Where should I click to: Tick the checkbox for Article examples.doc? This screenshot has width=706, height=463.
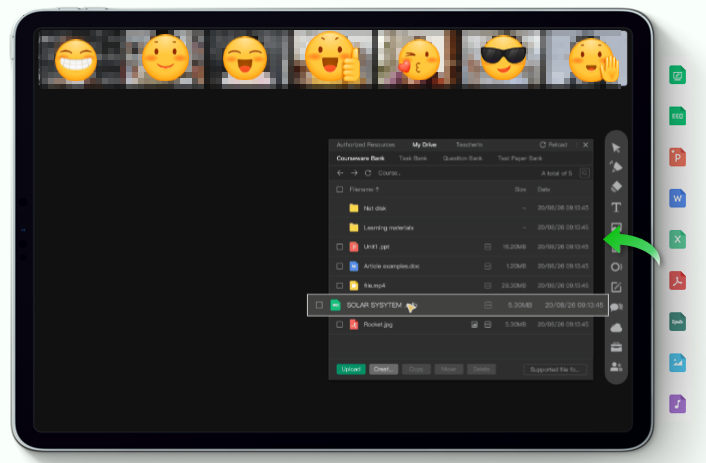339,266
